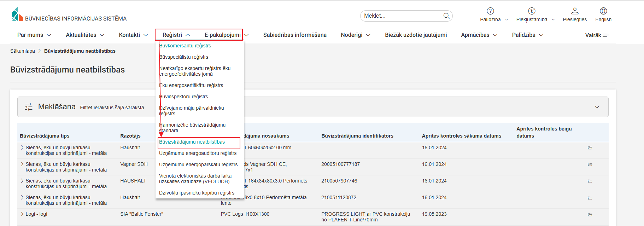Screen dimensions: 644x226
Task: Open folder icon for Vagner SDH row
Action: (x=590, y=164)
